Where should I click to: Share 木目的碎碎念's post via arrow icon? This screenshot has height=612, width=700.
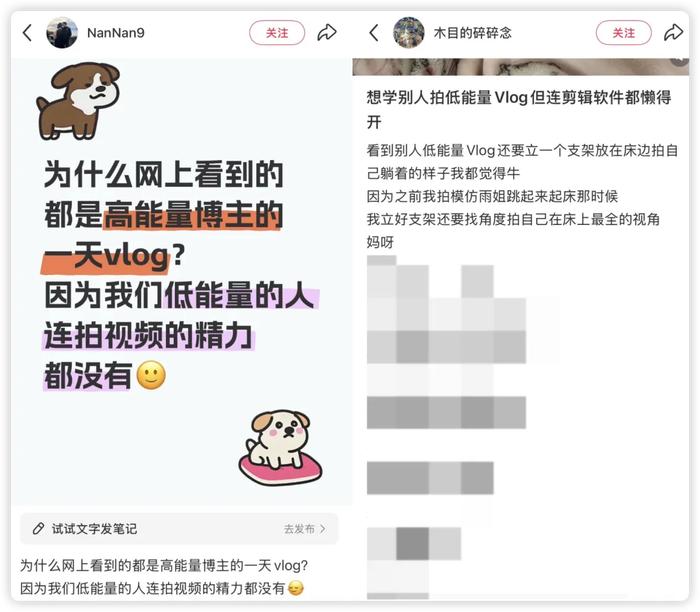[x=674, y=33]
